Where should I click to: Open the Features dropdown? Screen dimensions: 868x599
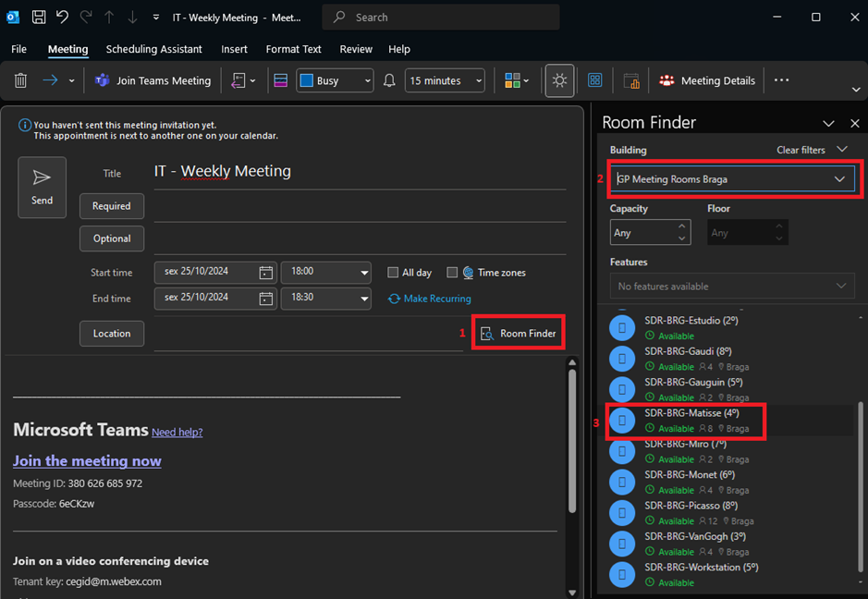coord(732,287)
